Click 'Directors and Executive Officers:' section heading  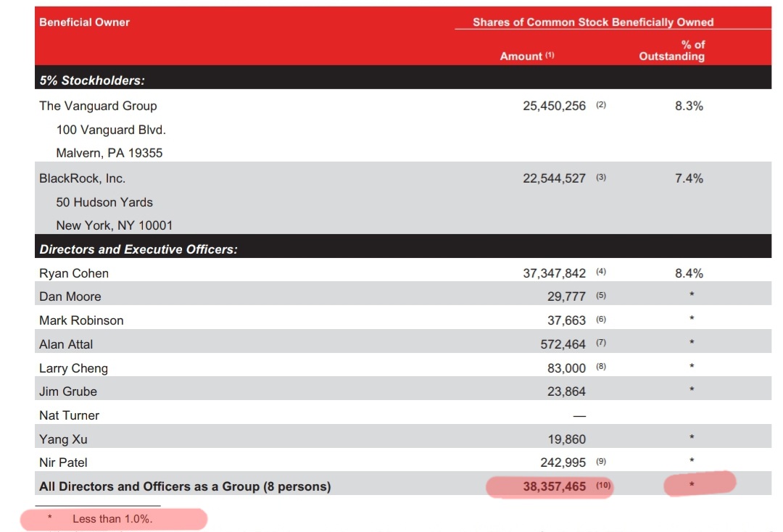click(x=138, y=249)
